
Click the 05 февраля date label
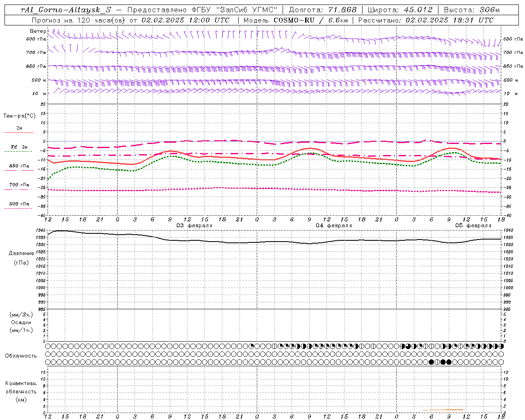pos(473,226)
